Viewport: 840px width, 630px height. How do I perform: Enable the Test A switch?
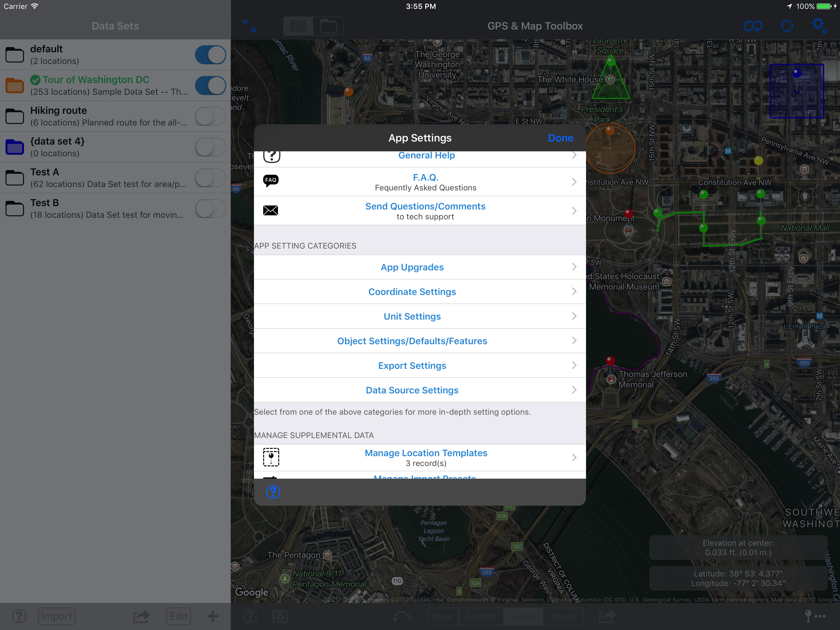210,178
